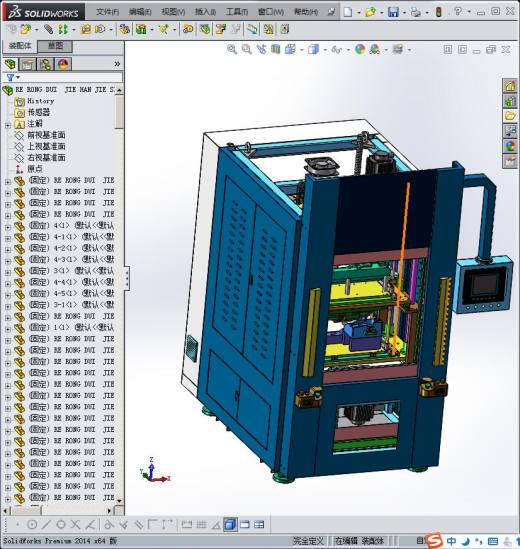This screenshot has height=549, width=520.
Task: Click Hide/Show Items glasses icon
Action: click(337, 50)
